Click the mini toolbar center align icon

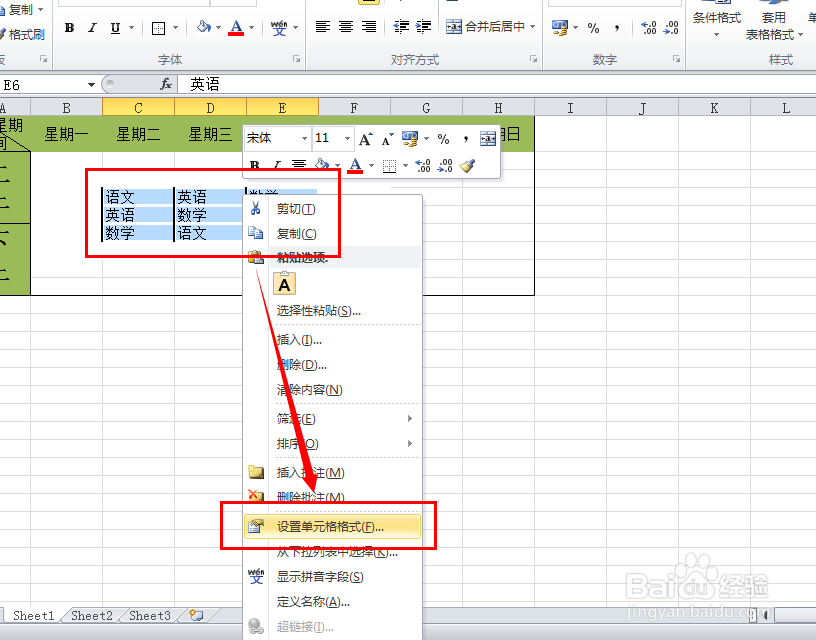coord(299,165)
